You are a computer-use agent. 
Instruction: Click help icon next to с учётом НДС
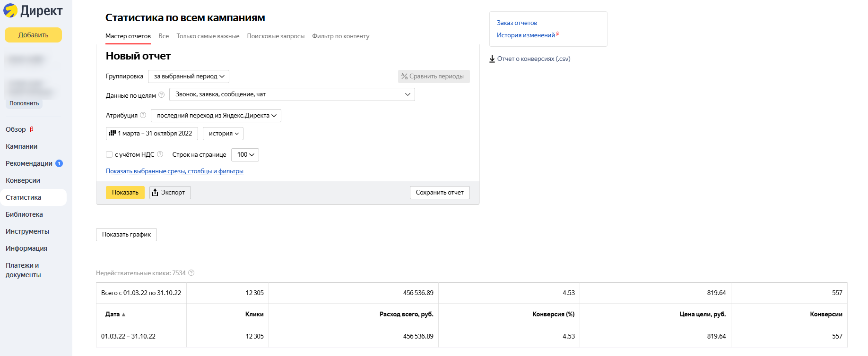coord(160,154)
